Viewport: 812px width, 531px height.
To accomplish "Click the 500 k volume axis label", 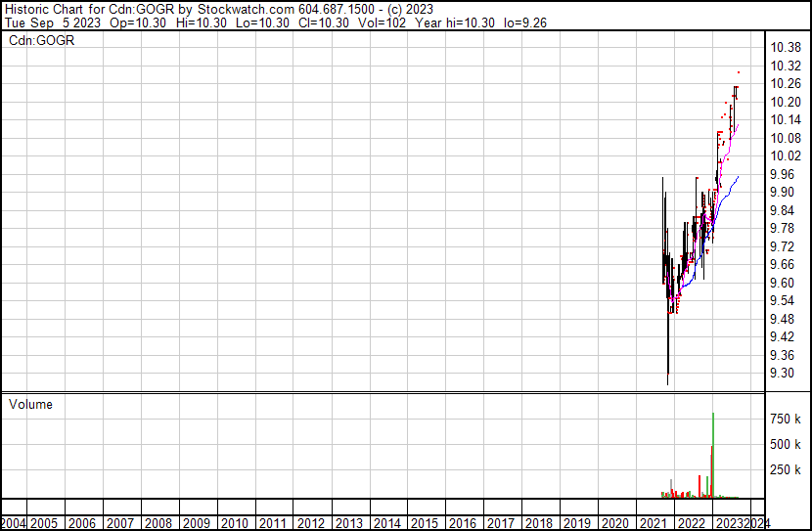I will (x=786, y=445).
